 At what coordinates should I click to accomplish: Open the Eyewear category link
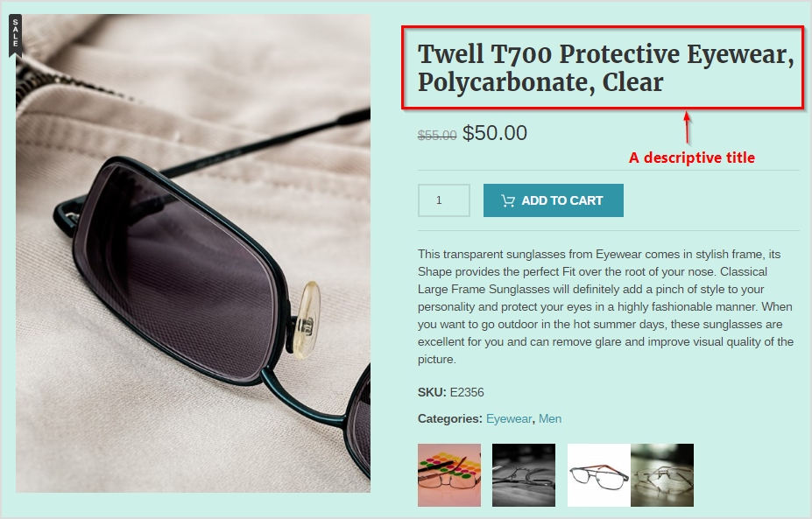[509, 418]
